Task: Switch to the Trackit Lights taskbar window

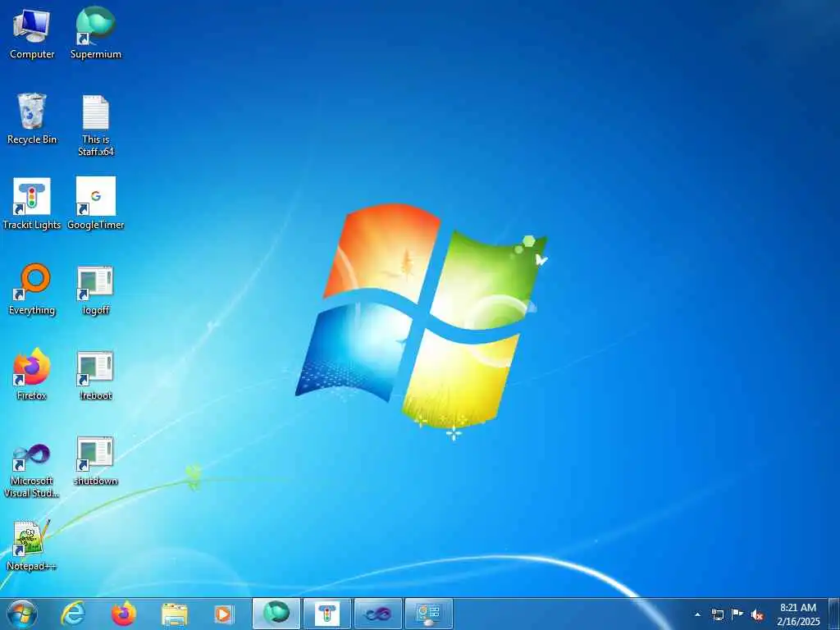Action: 326,614
